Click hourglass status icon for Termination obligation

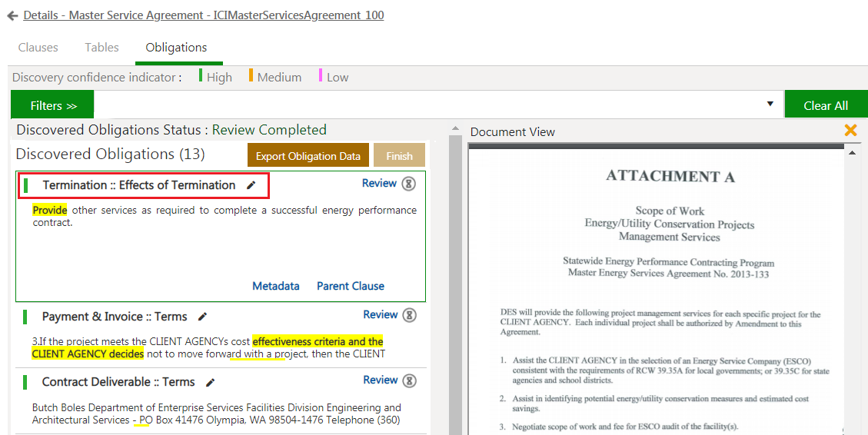410,184
